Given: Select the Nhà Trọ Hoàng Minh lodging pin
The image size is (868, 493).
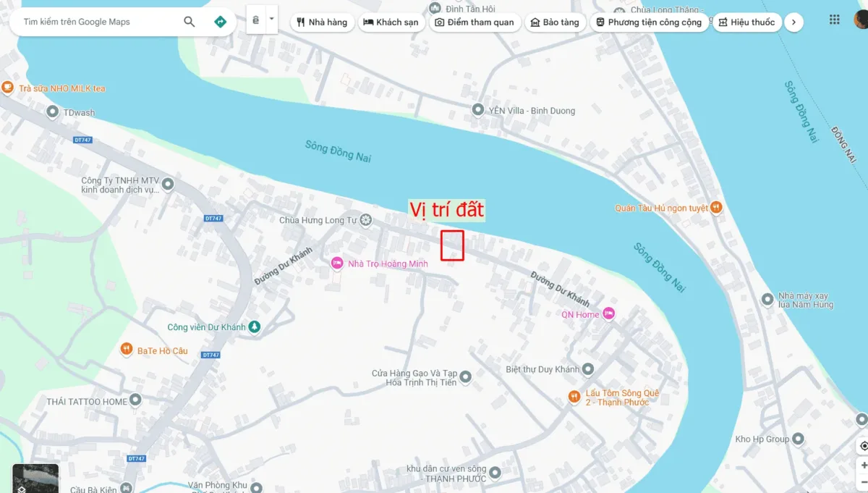Looking at the screenshot, I should click(x=336, y=264).
